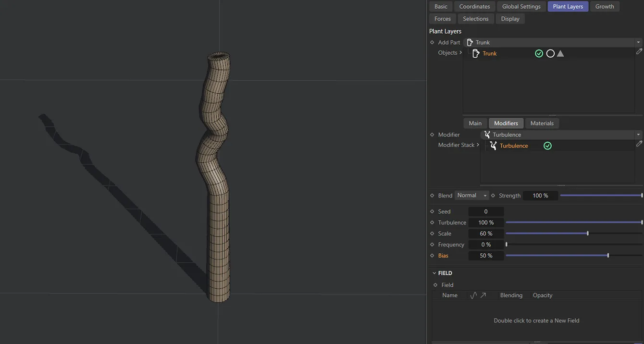Click the Seed value input field

(x=486, y=211)
